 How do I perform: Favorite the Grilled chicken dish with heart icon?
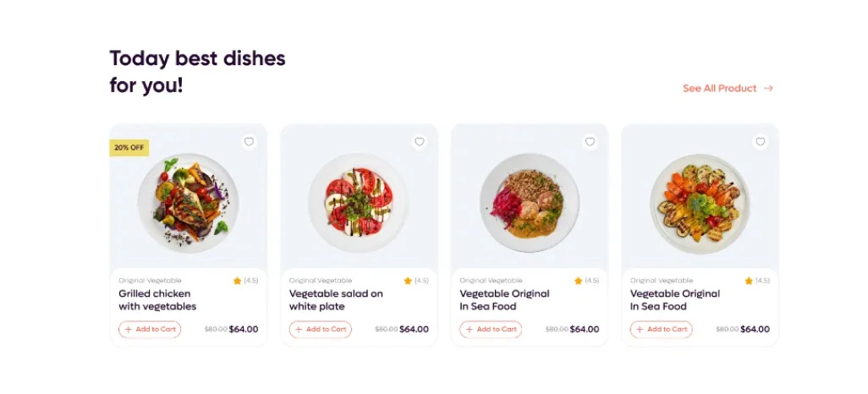coord(249,142)
